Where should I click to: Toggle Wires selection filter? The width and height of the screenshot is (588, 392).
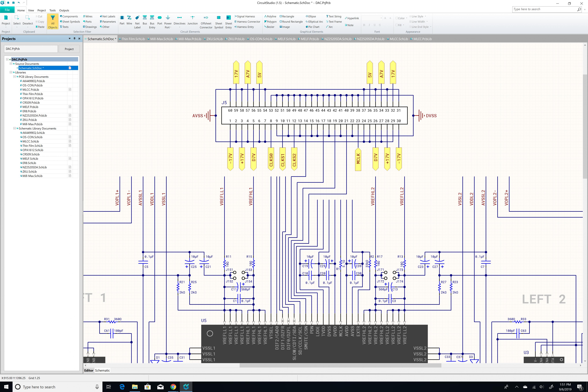point(88,16)
